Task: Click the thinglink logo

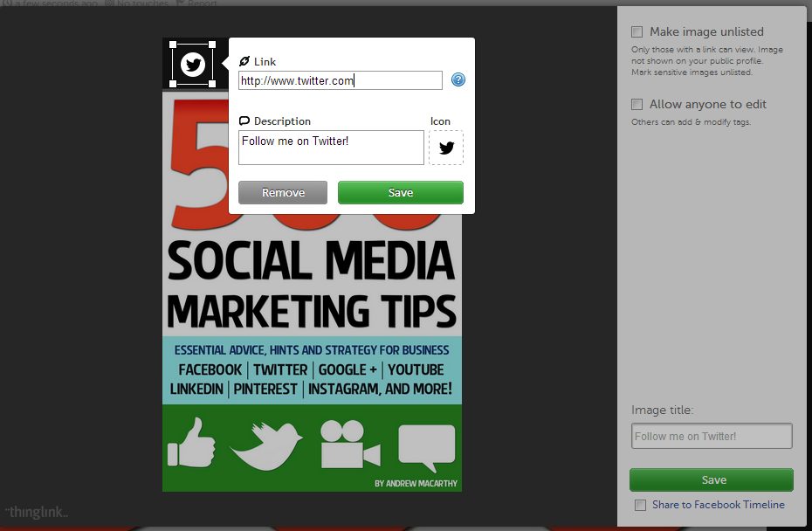Action: tap(37, 513)
